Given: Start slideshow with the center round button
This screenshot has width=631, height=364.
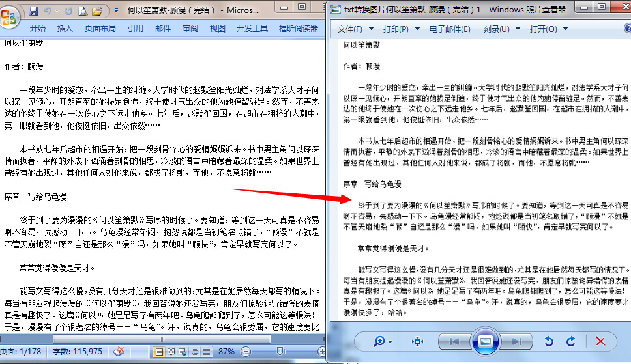Looking at the screenshot, I should point(486,341).
